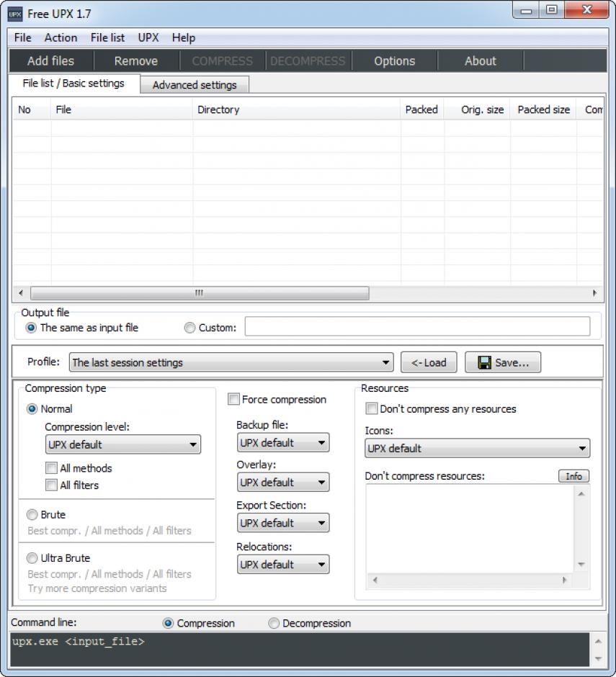
Task: Choose the Custom output file radio button
Action: (210, 328)
